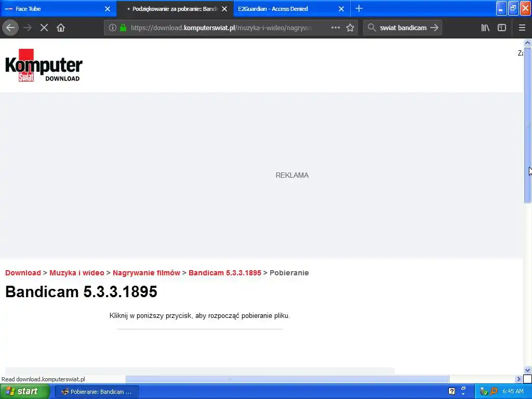The image size is (532, 399).
Task: Open page actions three-dot menu
Action: (x=335, y=28)
